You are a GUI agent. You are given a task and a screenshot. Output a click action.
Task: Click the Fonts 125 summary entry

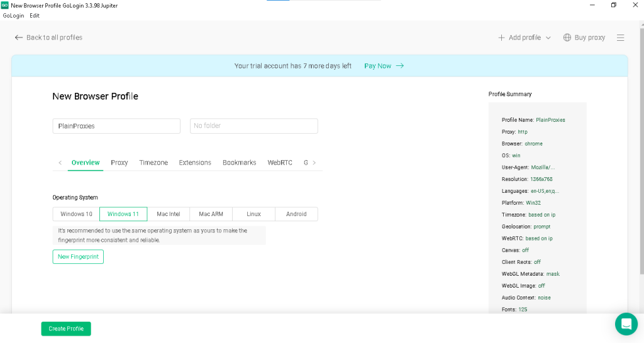[514, 309]
